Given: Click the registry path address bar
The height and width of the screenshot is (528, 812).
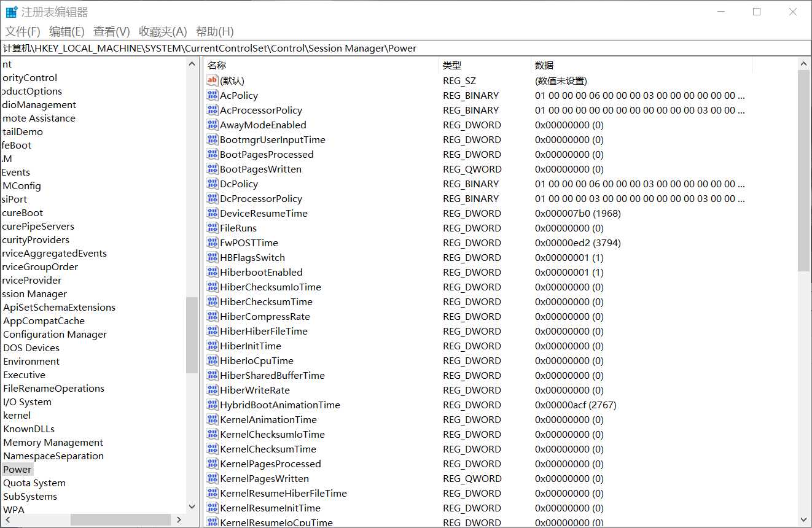Looking at the screenshot, I should (x=406, y=48).
